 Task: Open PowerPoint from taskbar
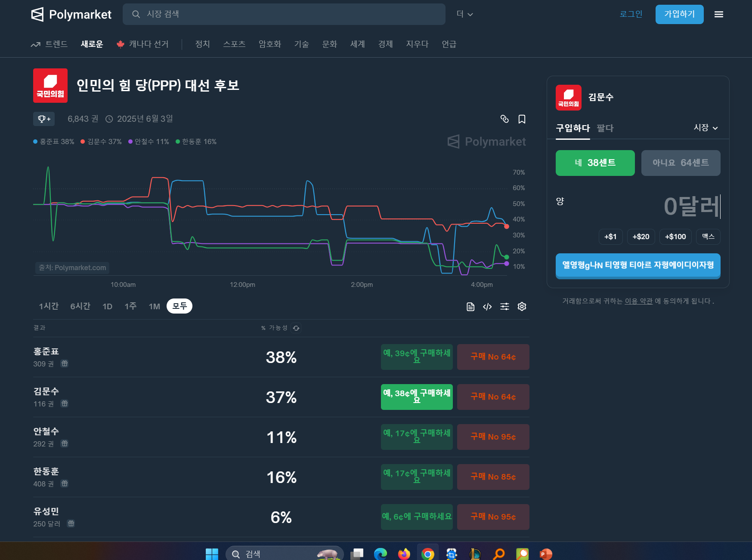tap(546, 554)
